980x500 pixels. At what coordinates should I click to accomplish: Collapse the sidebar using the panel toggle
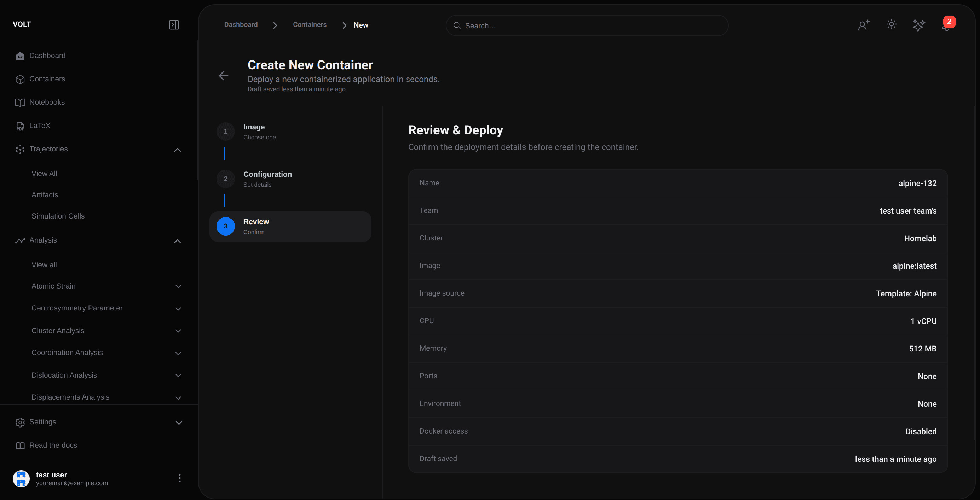click(174, 24)
